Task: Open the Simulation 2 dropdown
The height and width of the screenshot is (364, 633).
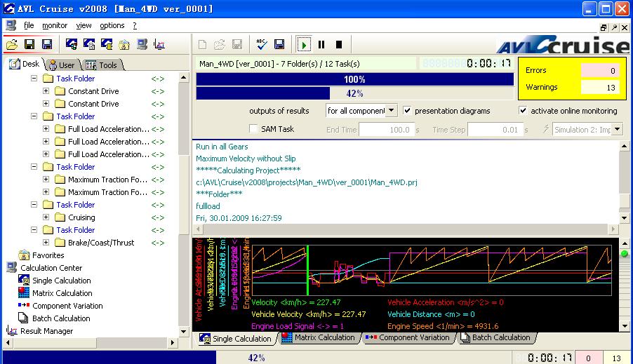Action: tap(617, 130)
